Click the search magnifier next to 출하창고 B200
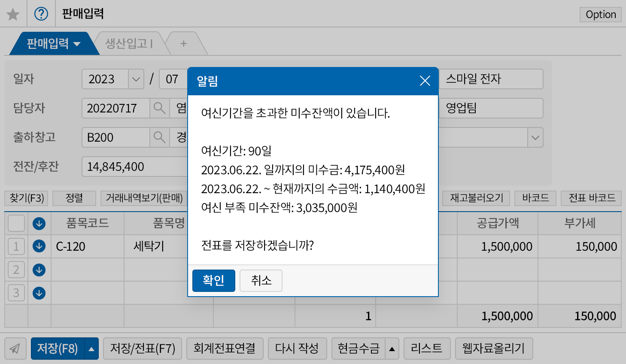The width and height of the screenshot is (626, 364). (x=159, y=137)
